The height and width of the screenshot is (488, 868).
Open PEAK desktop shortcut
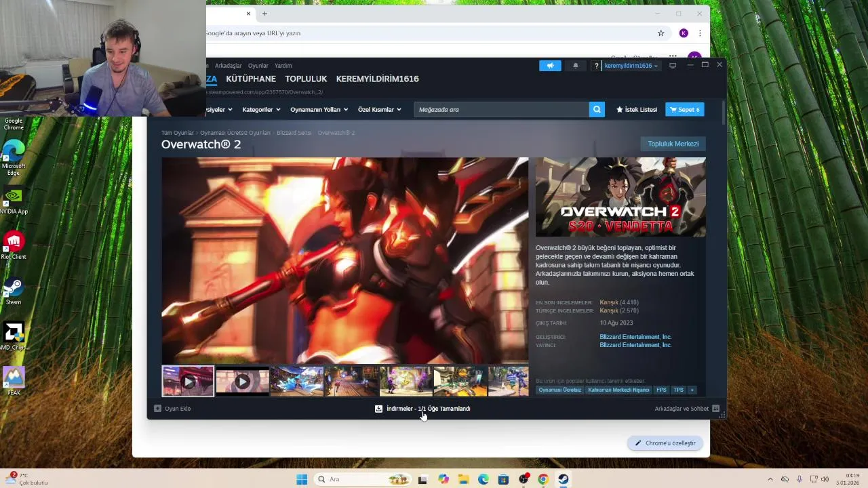14,382
